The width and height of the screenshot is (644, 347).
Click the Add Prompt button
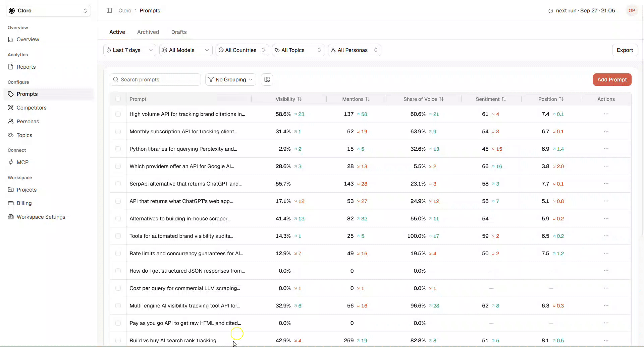click(612, 79)
